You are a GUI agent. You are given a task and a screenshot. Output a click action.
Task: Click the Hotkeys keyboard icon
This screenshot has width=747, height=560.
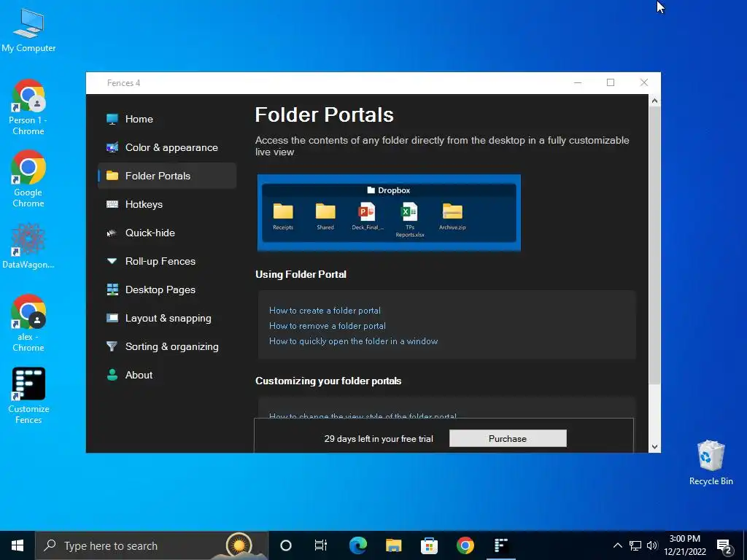coord(112,204)
